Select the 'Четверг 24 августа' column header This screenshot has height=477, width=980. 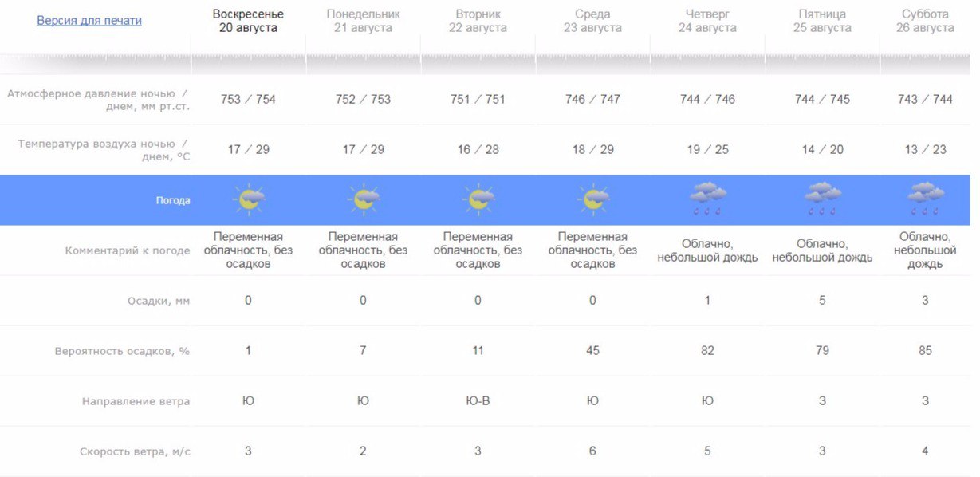pyautogui.click(x=707, y=21)
